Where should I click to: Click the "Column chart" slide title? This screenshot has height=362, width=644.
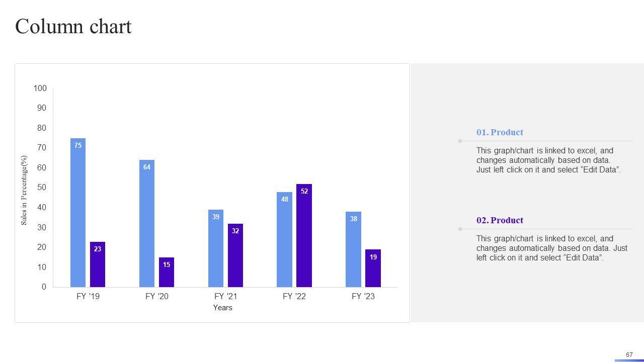pyautogui.click(x=73, y=27)
